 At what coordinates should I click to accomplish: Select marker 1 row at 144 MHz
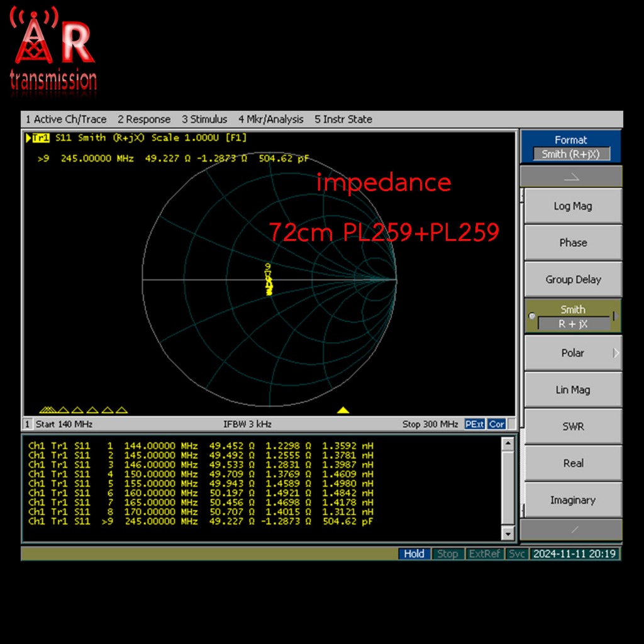tap(201, 446)
